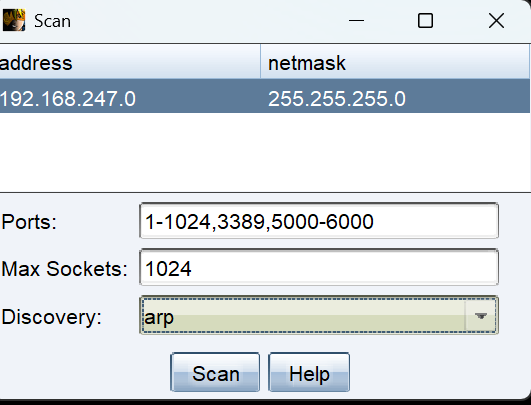This screenshot has width=531, height=405.
Task: Sort by the netmask column header
Action: [395, 62]
